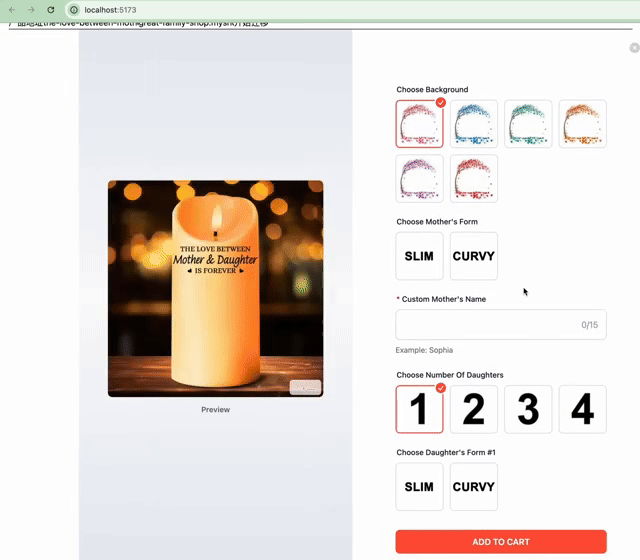Click the ADD TO CART button
This screenshot has height=560, width=640.
pyautogui.click(x=501, y=542)
